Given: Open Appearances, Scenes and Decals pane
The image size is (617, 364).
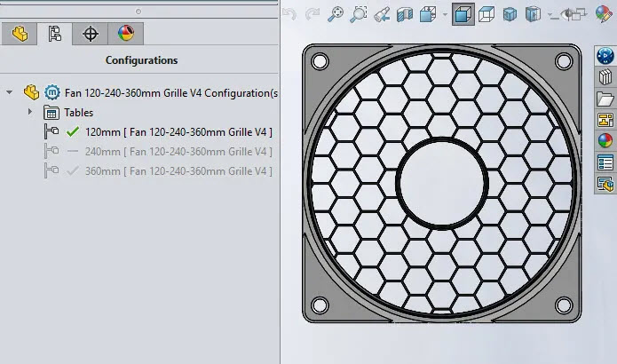Looking at the screenshot, I should [605, 140].
